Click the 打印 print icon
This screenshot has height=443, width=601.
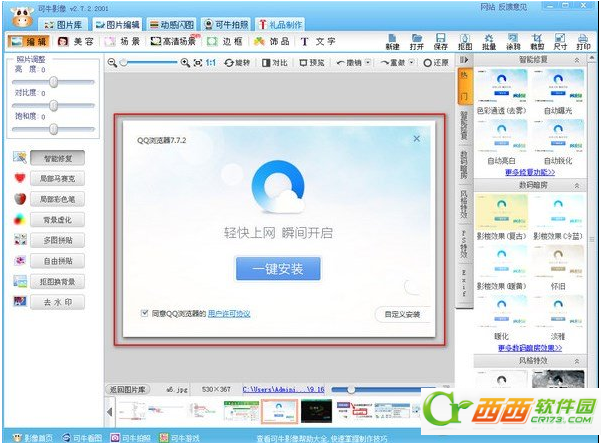tap(583, 42)
